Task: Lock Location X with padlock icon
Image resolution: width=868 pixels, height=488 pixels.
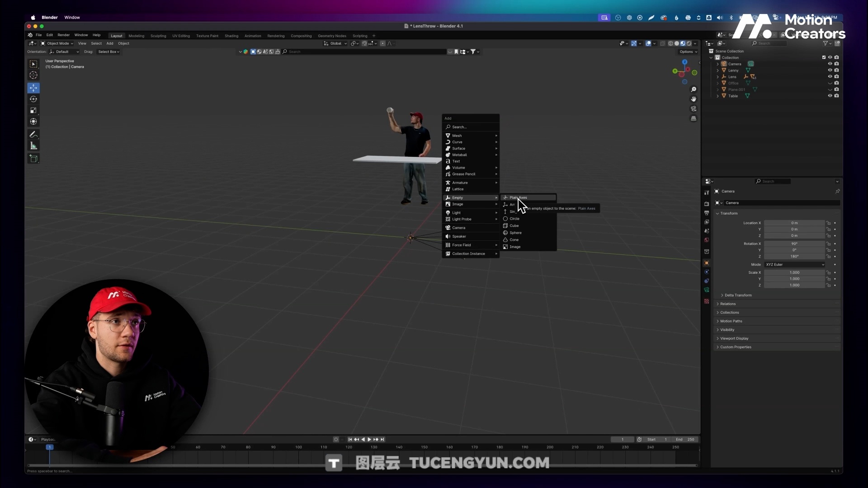Action: [829, 223]
